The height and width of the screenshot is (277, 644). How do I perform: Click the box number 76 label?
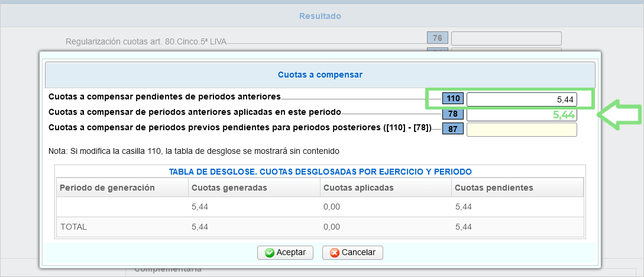438,38
